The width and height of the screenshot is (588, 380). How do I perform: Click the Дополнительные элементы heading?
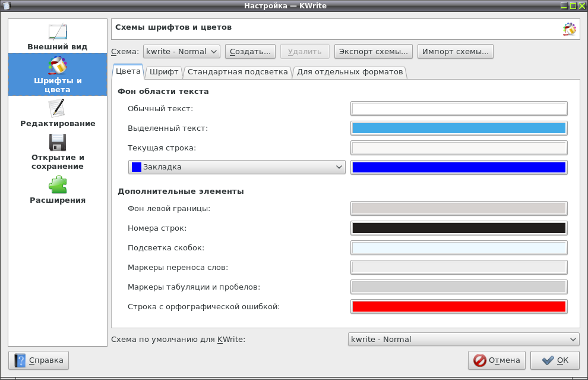181,191
